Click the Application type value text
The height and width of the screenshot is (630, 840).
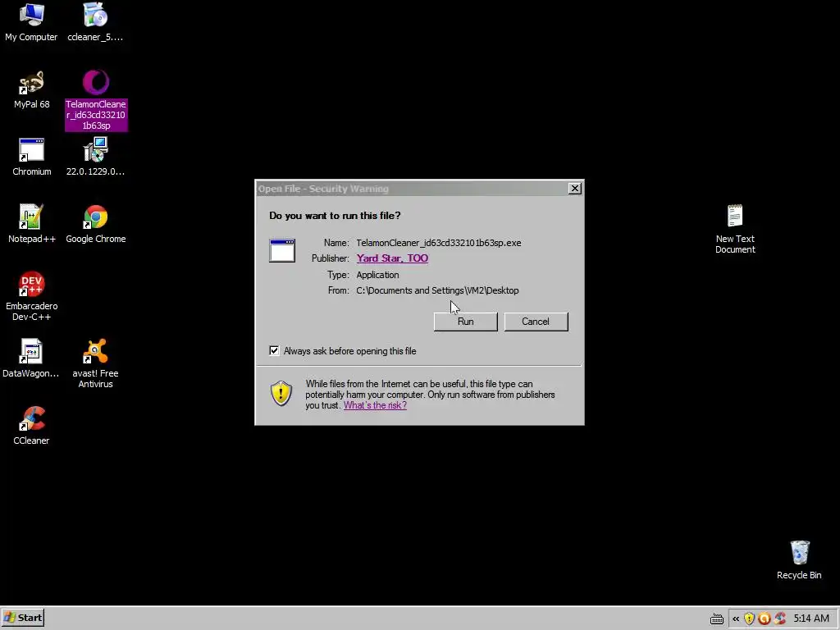click(377, 275)
